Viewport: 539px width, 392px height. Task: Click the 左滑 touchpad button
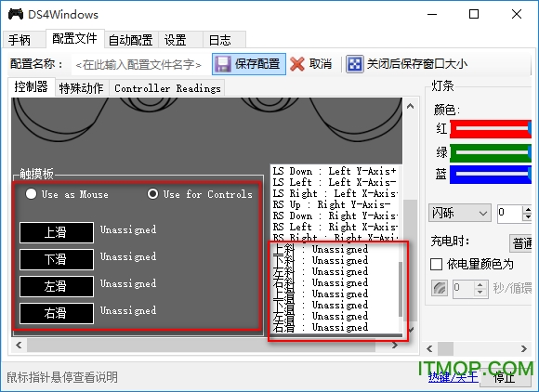click(x=57, y=286)
